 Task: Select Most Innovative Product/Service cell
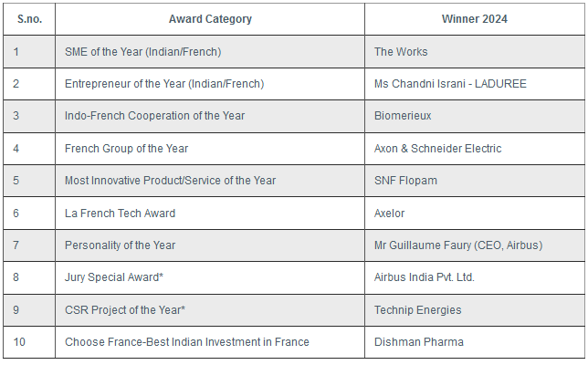(170, 181)
